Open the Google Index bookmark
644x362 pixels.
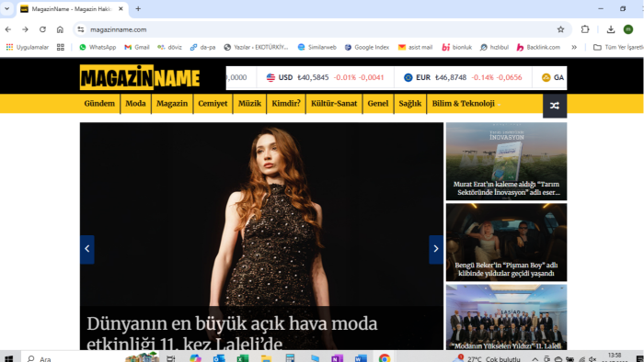click(x=367, y=47)
